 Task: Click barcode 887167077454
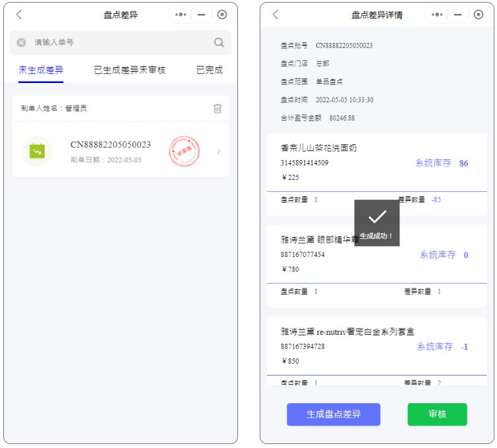coord(303,255)
